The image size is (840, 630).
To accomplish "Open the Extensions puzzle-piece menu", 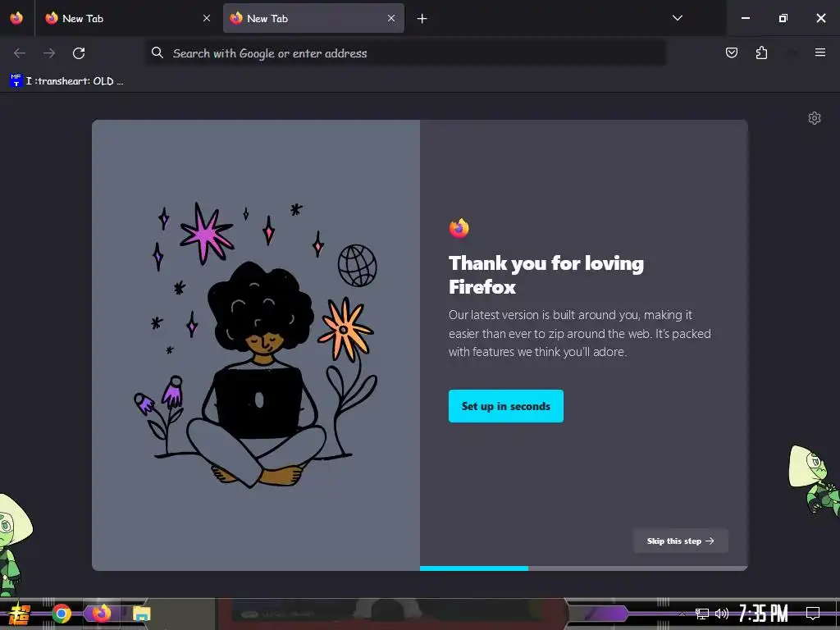I will [x=761, y=52].
